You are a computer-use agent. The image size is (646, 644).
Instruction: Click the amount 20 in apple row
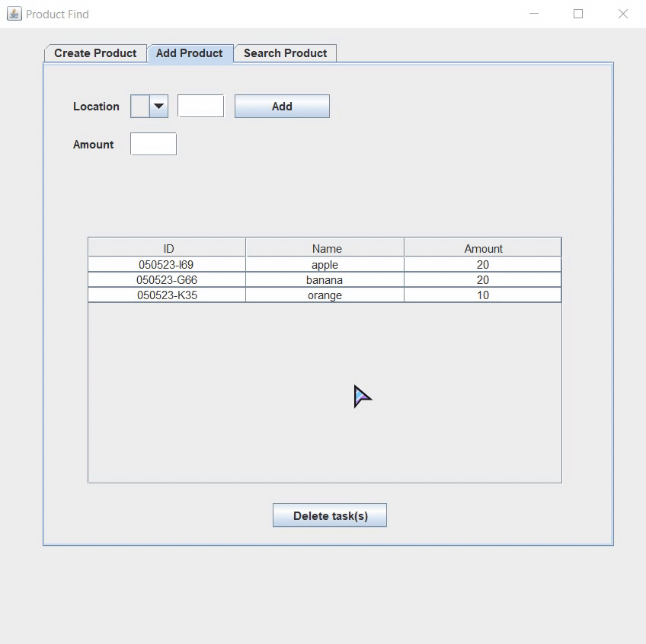click(483, 264)
